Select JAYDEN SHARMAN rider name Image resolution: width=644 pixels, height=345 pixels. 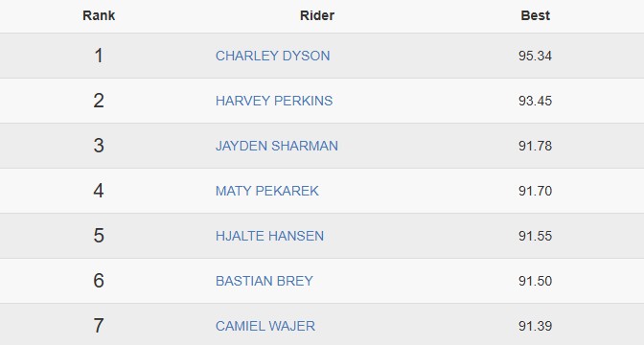[x=277, y=146]
